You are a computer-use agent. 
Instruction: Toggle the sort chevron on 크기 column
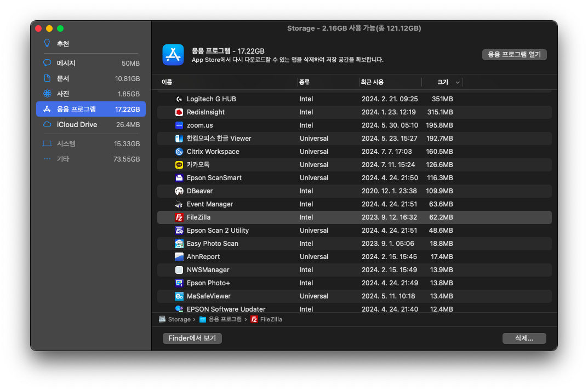(458, 83)
